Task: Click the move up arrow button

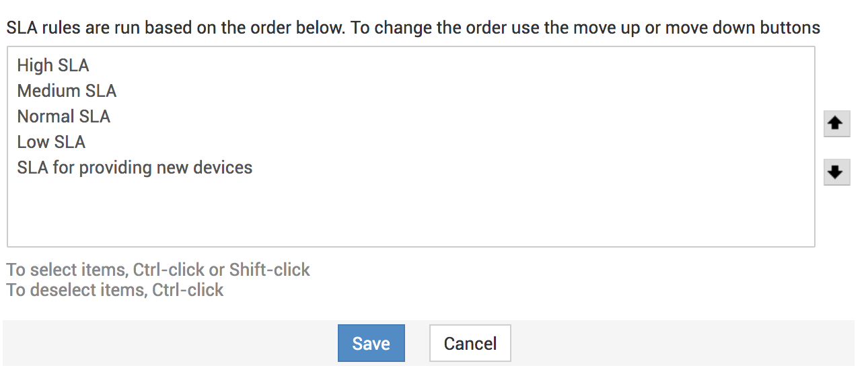Action: point(836,124)
